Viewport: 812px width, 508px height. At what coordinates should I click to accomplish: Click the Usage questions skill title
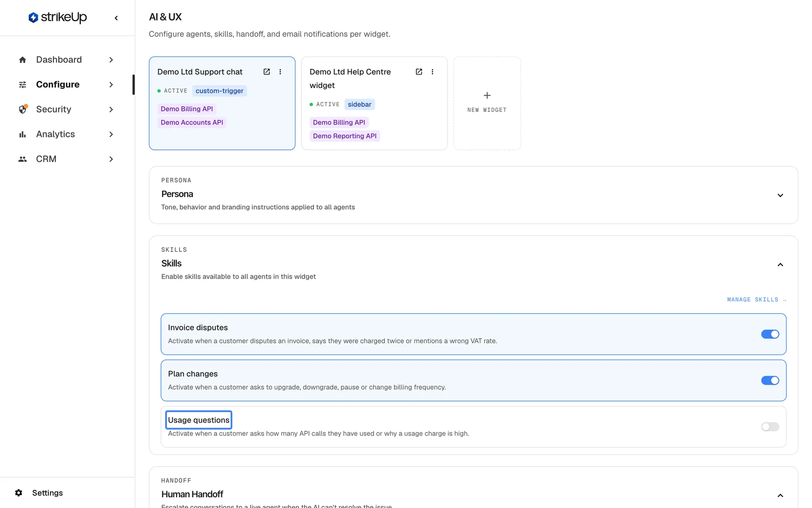198,420
